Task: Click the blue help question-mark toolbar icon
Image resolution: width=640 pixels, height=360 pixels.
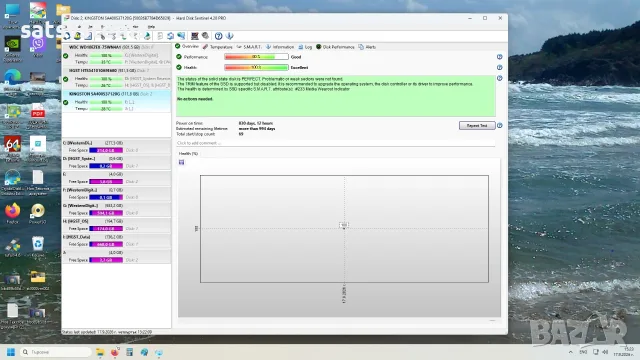Action: (218, 36)
